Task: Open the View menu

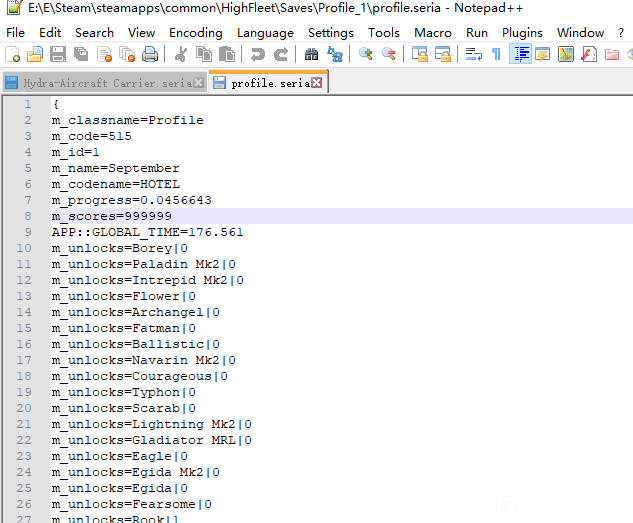Action: point(141,33)
